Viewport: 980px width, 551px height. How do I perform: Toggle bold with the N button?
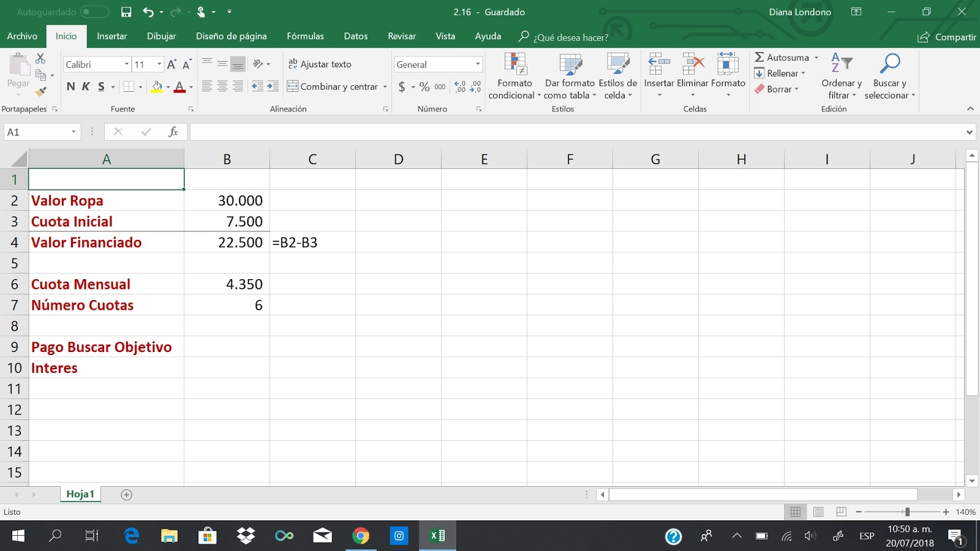click(x=69, y=86)
